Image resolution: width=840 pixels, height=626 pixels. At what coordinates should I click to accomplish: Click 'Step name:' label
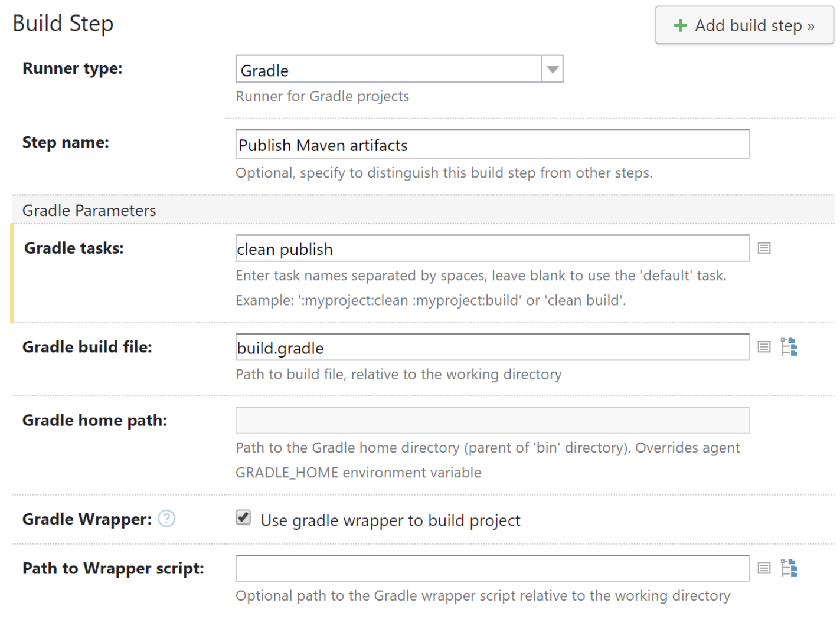coord(66,142)
